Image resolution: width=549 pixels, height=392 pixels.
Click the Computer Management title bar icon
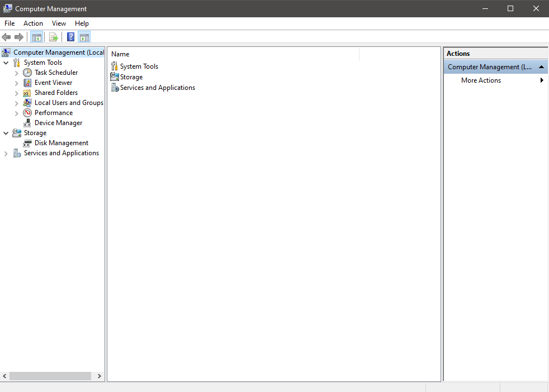7,8
